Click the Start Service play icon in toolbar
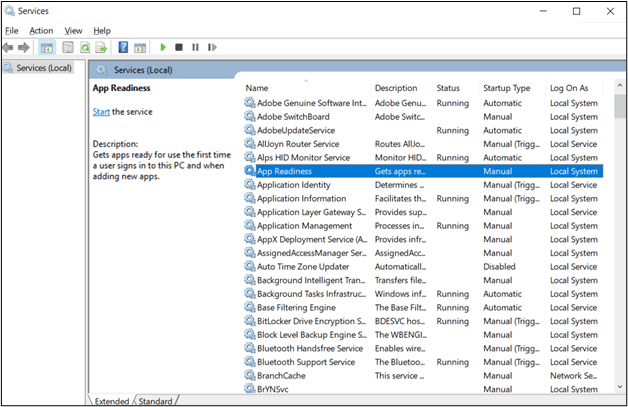The image size is (628, 407). click(x=163, y=47)
